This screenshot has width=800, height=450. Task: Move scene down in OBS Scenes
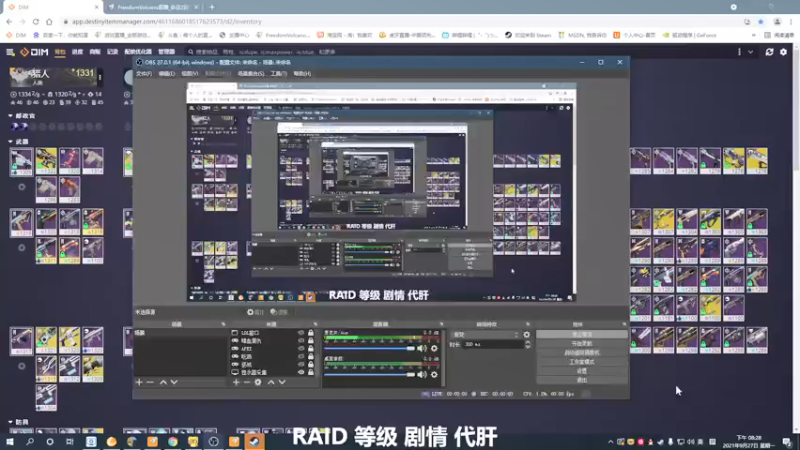174,382
